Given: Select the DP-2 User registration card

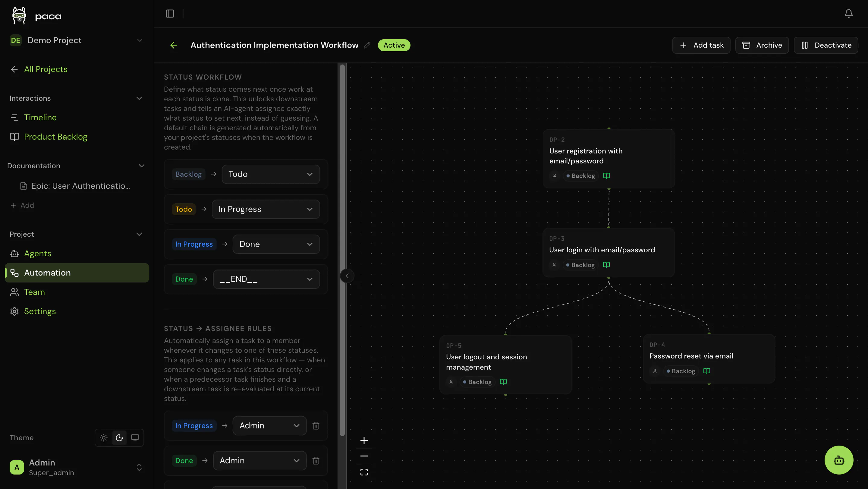Looking at the screenshot, I should 609,158.
